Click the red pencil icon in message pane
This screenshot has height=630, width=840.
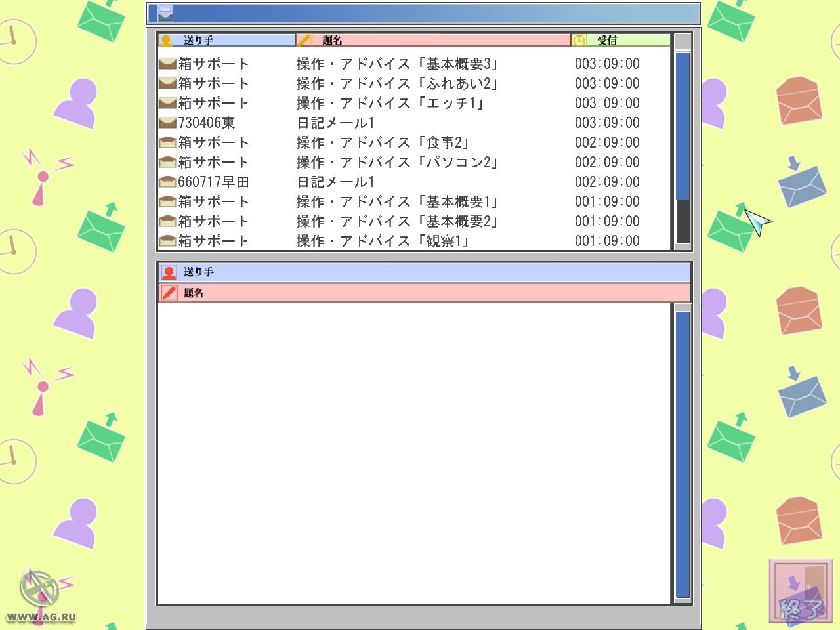click(169, 293)
